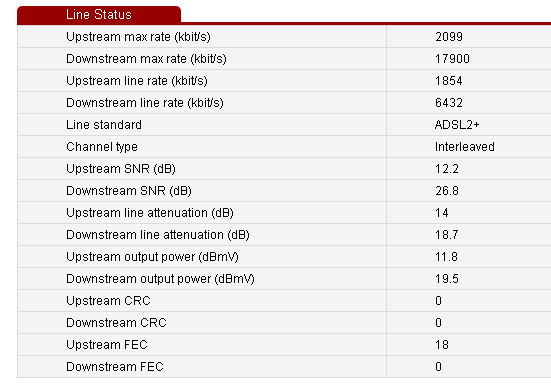551x391 pixels.
Task: Select the Upstream output power label
Action: click(x=152, y=257)
